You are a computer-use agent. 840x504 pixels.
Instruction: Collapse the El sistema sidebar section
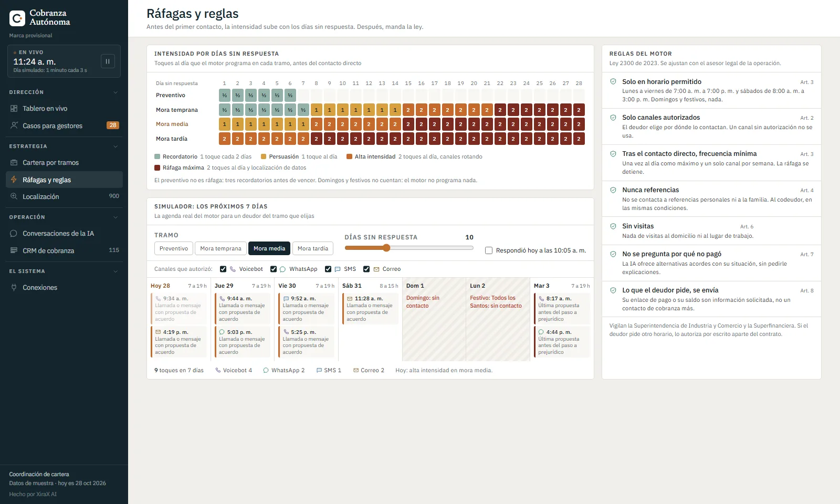pyautogui.click(x=115, y=271)
